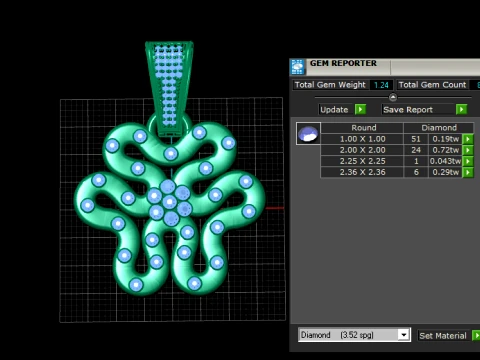Click the Total Gem Count label

pyautogui.click(x=432, y=85)
